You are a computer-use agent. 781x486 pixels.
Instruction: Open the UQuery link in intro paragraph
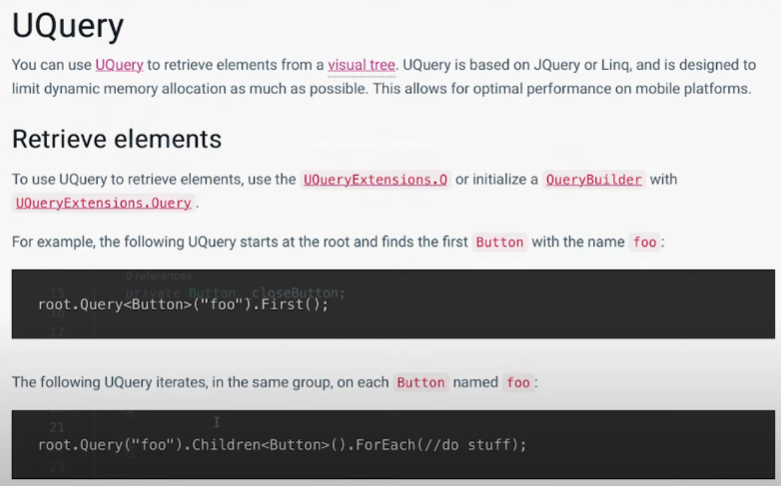tap(119, 65)
